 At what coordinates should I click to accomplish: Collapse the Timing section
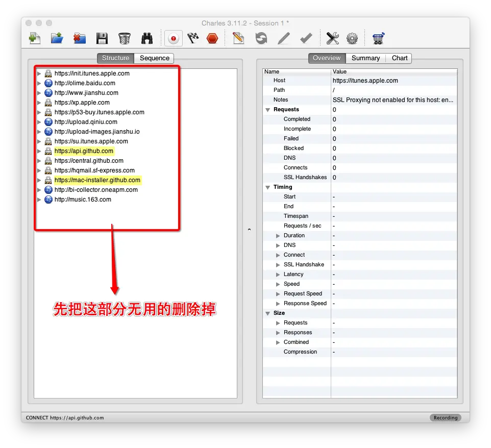click(x=268, y=188)
